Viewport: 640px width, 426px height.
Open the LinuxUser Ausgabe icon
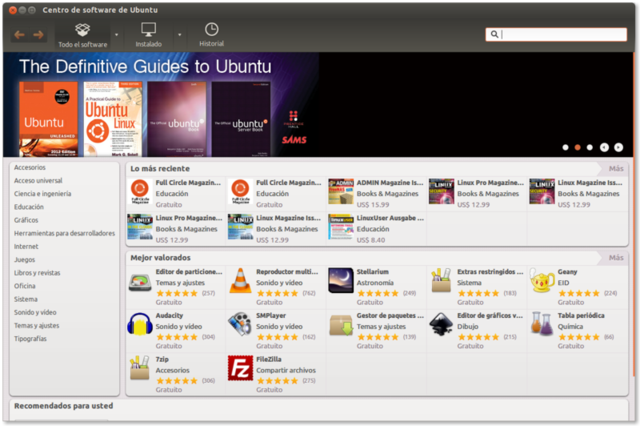(x=341, y=226)
